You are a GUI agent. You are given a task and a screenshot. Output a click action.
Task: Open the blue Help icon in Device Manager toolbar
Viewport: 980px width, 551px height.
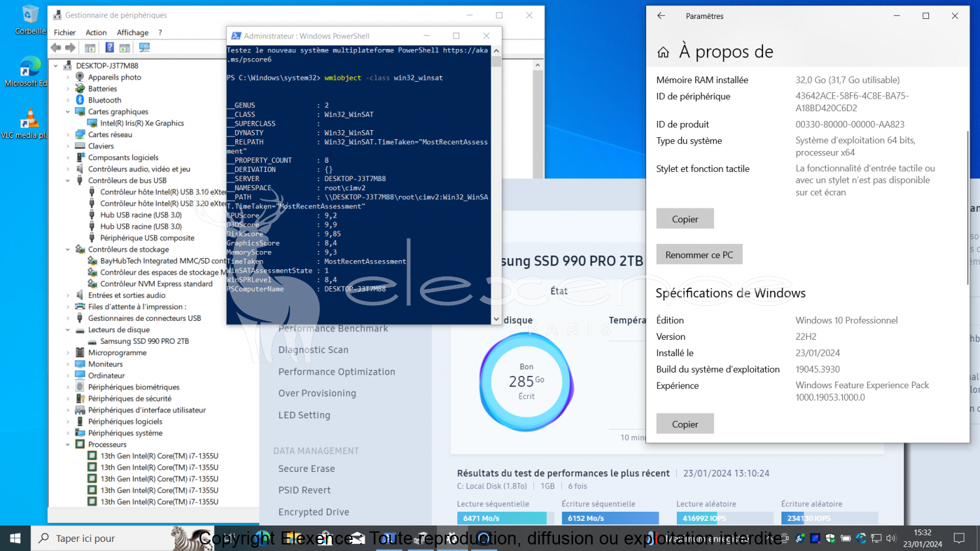pos(109,48)
